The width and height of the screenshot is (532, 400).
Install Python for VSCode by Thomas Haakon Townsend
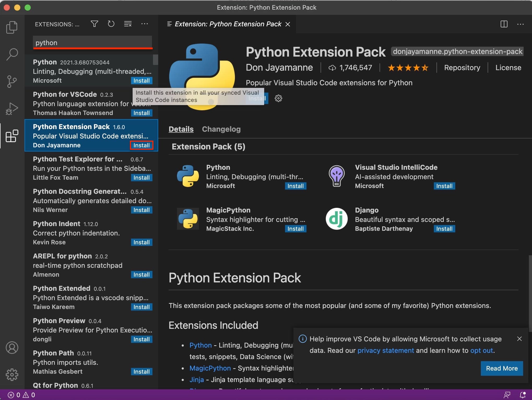click(141, 113)
